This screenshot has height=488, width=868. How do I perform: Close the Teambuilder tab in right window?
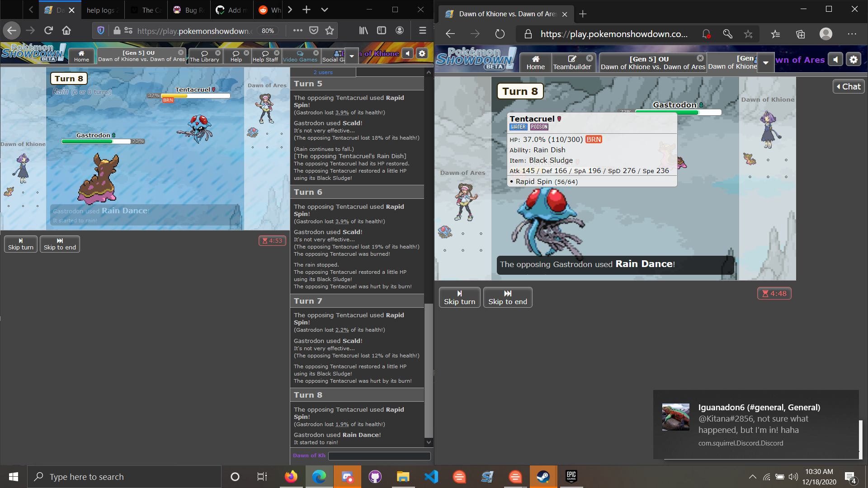click(590, 58)
